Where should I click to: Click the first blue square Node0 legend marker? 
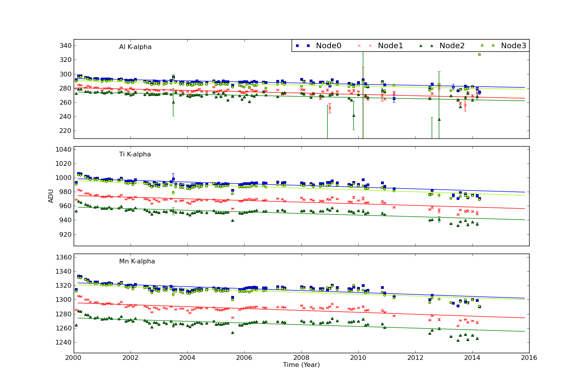pos(297,46)
